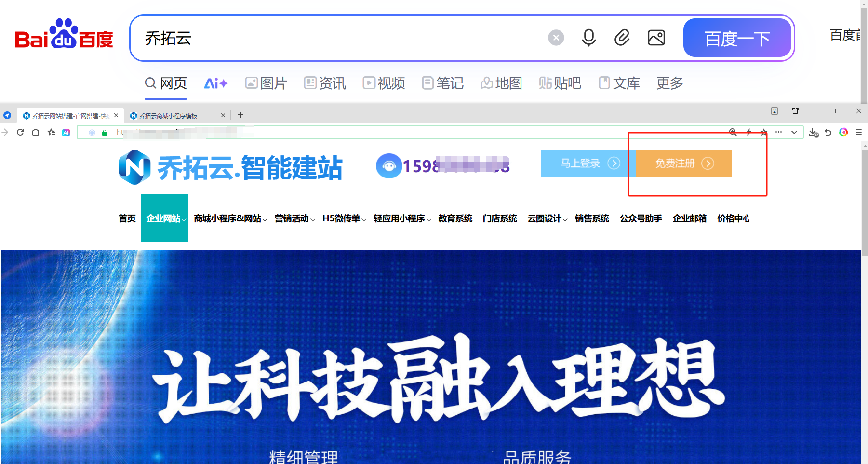Open image search via the camera icon
The height and width of the screenshot is (464, 868).
[x=656, y=37]
